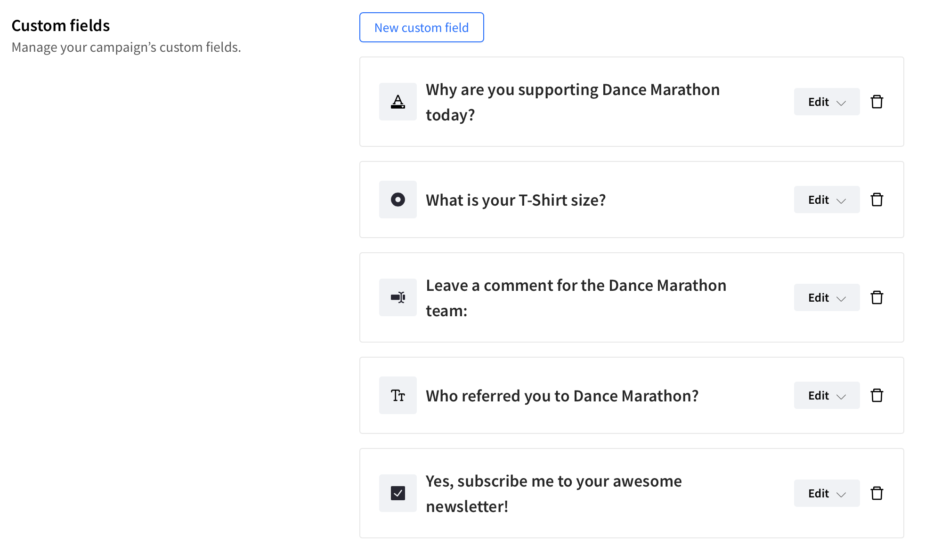This screenshot has height=560, width=925.
Task: Expand Edit menu for T-Shirt size field
Action: (827, 200)
